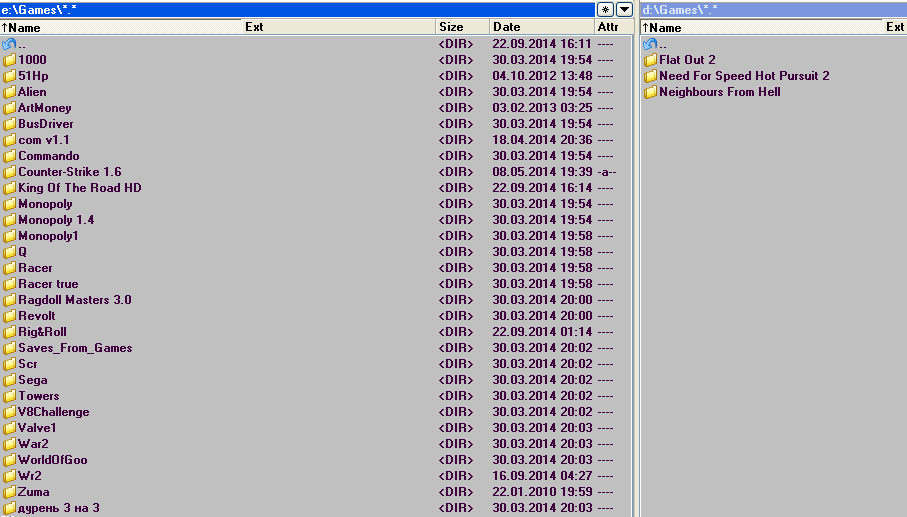This screenshot has width=907, height=517.
Task: Click date 04.10.2012 13:48
Action: [542, 76]
